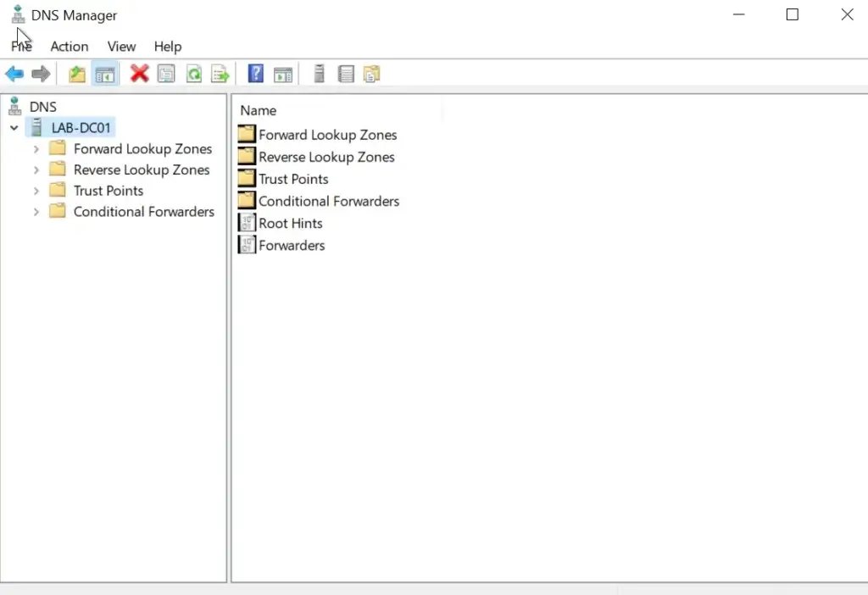Select Trust Points in the left tree
868x595 pixels.
(108, 192)
